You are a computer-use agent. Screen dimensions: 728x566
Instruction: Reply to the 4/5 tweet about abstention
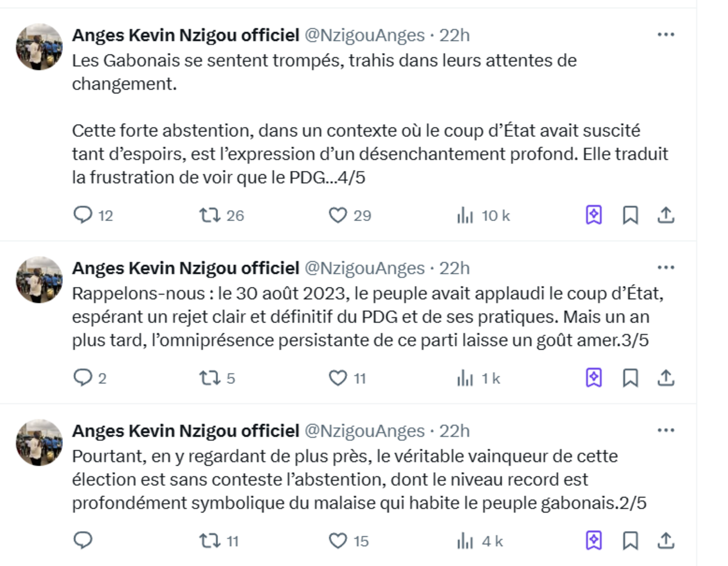coord(83,215)
